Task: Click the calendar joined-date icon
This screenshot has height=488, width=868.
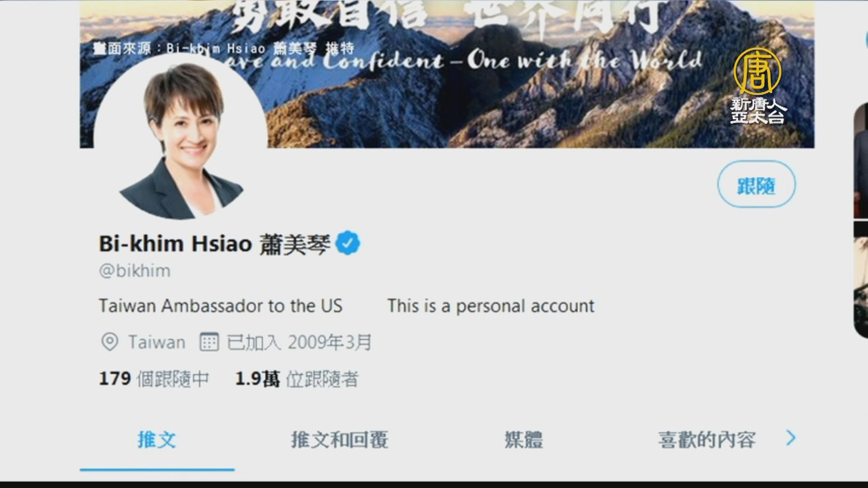Action: [x=209, y=342]
